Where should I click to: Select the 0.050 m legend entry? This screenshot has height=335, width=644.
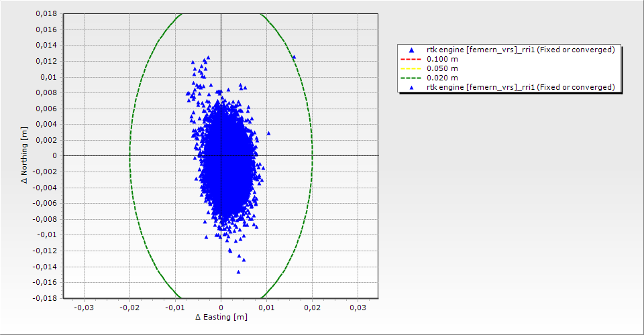tap(442, 69)
